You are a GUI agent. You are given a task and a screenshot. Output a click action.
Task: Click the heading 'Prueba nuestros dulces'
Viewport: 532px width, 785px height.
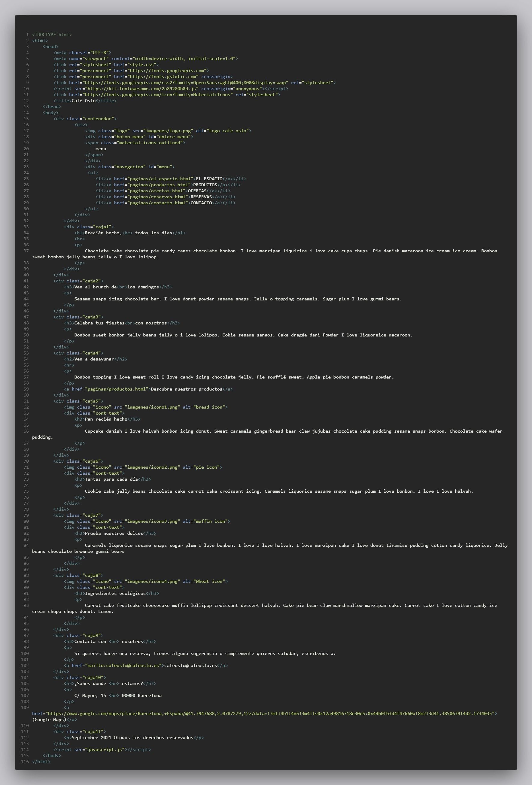pyautogui.click(x=114, y=533)
